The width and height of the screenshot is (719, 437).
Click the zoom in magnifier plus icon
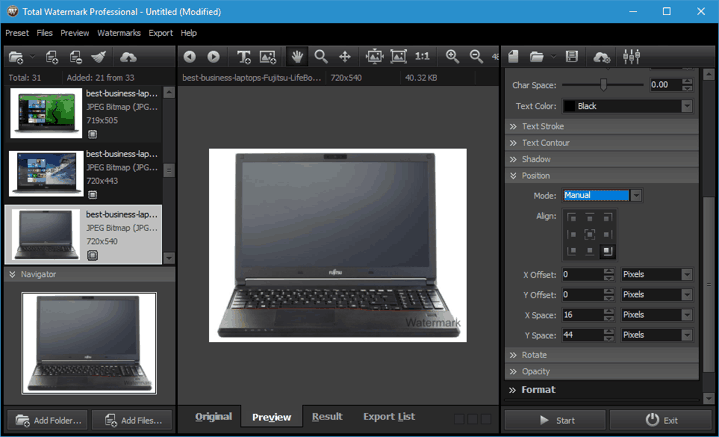point(453,56)
